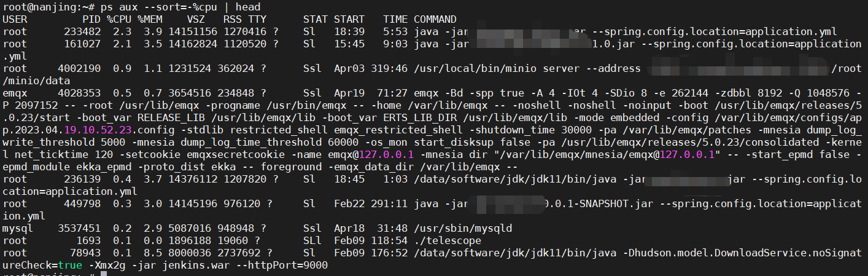Click the %MEM column header
868x276 pixels.
click(x=150, y=19)
